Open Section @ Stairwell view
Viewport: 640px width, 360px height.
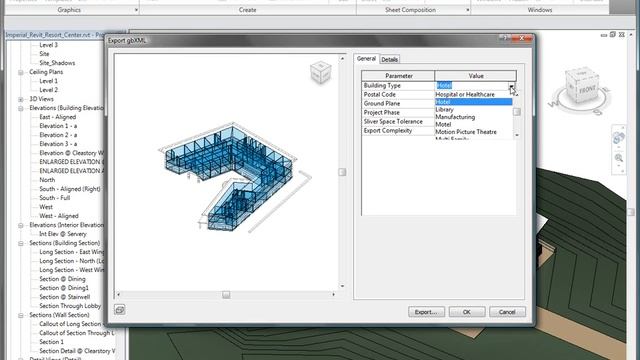coord(64,297)
